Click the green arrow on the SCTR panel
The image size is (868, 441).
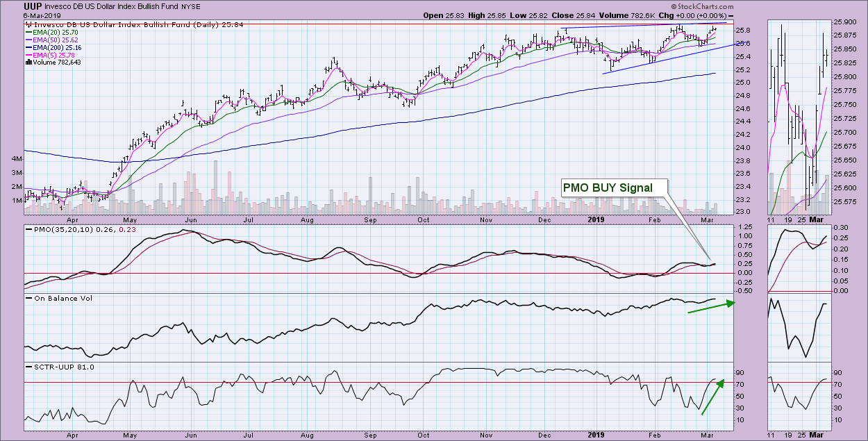(712, 396)
